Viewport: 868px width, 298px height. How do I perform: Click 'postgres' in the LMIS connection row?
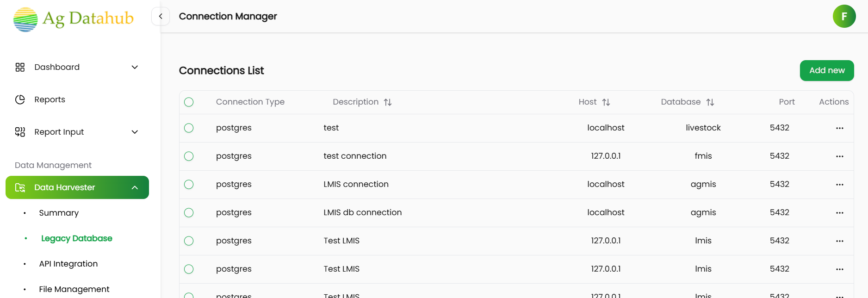[x=234, y=185]
